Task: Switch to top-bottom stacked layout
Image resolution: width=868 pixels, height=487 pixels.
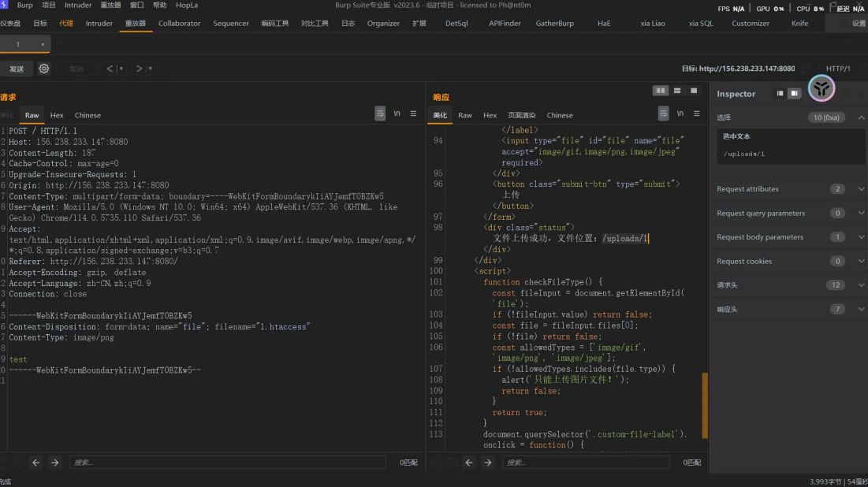Action: click(677, 91)
